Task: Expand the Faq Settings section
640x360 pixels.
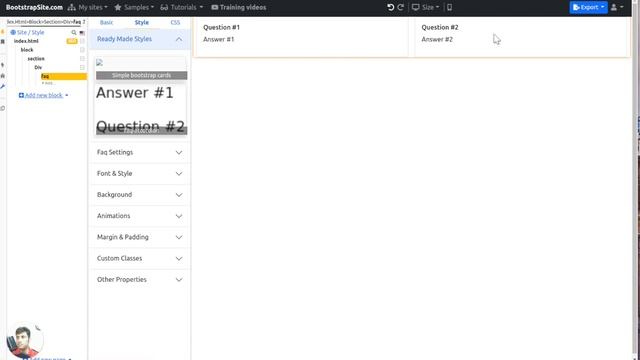Action: coord(140,152)
